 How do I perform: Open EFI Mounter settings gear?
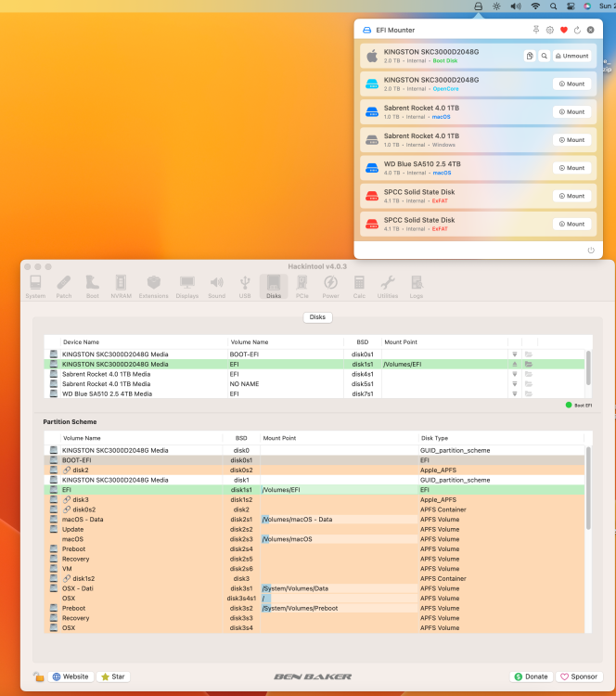(x=550, y=30)
